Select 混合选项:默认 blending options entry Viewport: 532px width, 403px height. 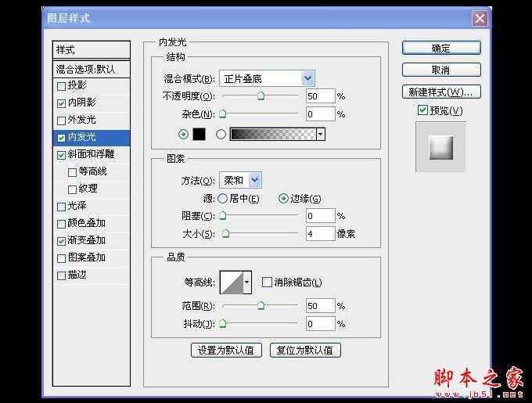92,69
